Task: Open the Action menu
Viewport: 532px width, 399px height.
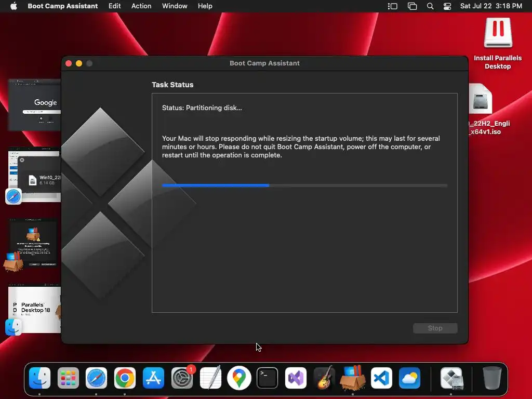Action: click(141, 6)
